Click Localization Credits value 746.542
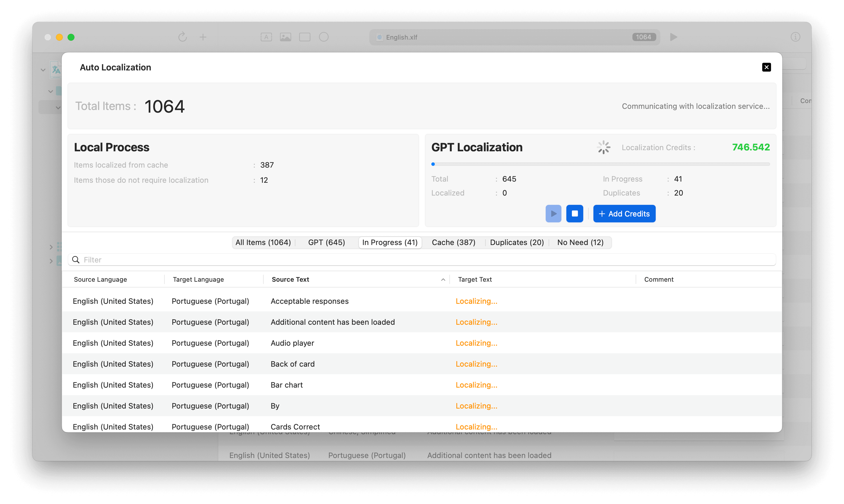This screenshot has height=504, width=844. coord(751,147)
